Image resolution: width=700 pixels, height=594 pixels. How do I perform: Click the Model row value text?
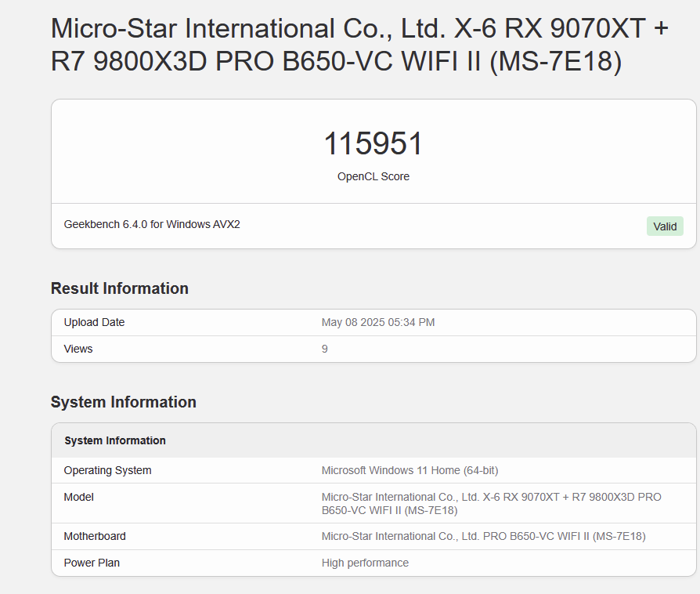[x=492, y=503]
